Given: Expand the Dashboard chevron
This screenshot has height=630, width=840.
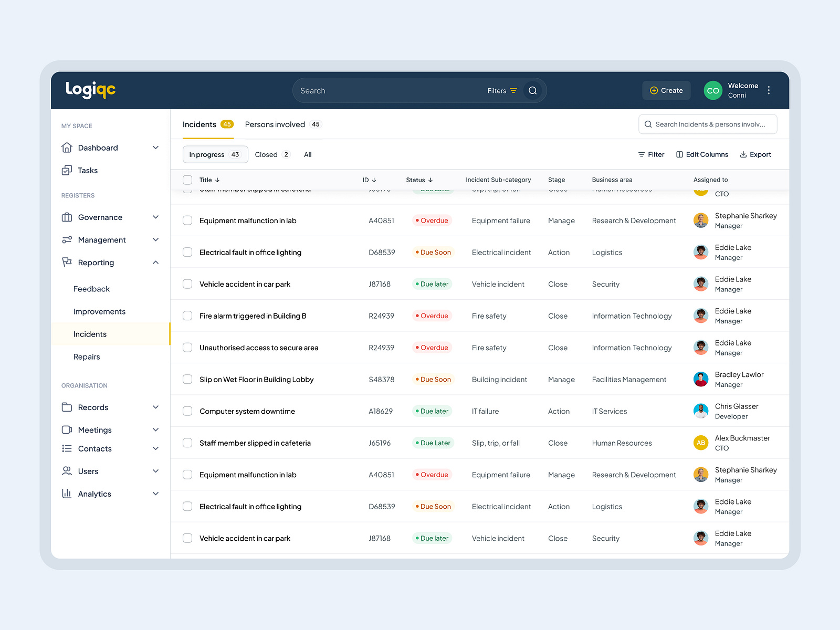Looking at the screenshot, I should coord(156,148).
